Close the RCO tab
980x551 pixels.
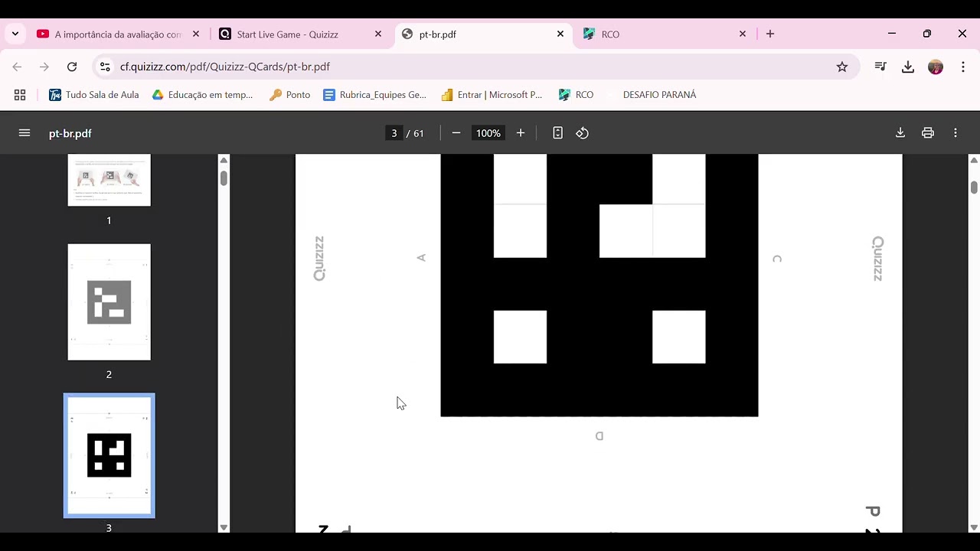pos(743,34)
